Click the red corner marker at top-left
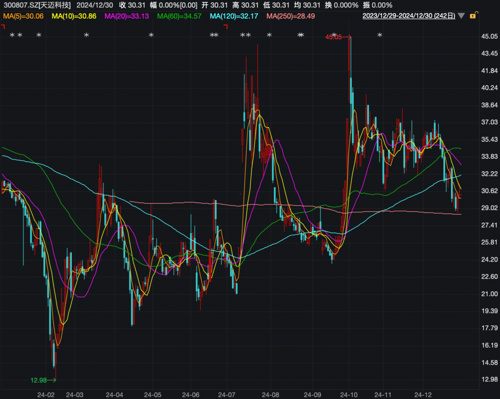 [x=3, y=26]
